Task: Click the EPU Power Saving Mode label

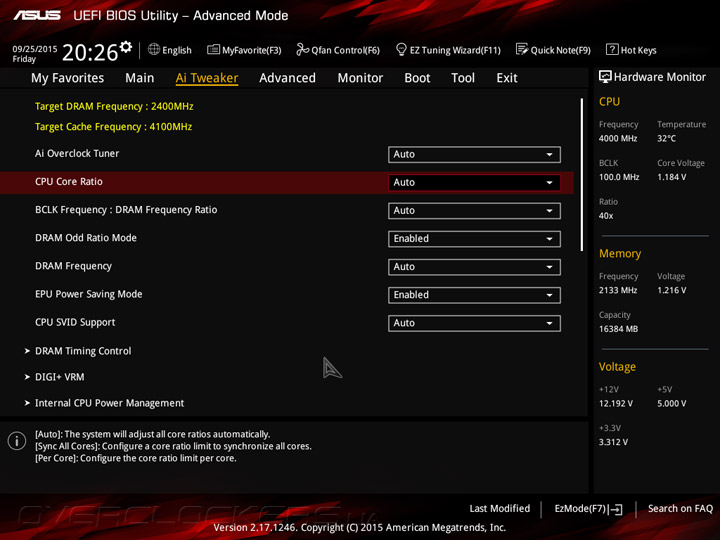Action: click(x=89, y=294)
